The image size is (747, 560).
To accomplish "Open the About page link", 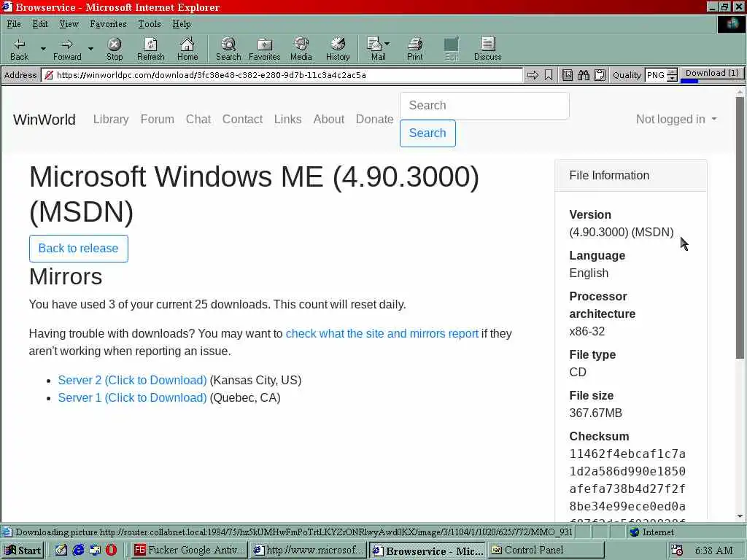I will click(329, 119).
